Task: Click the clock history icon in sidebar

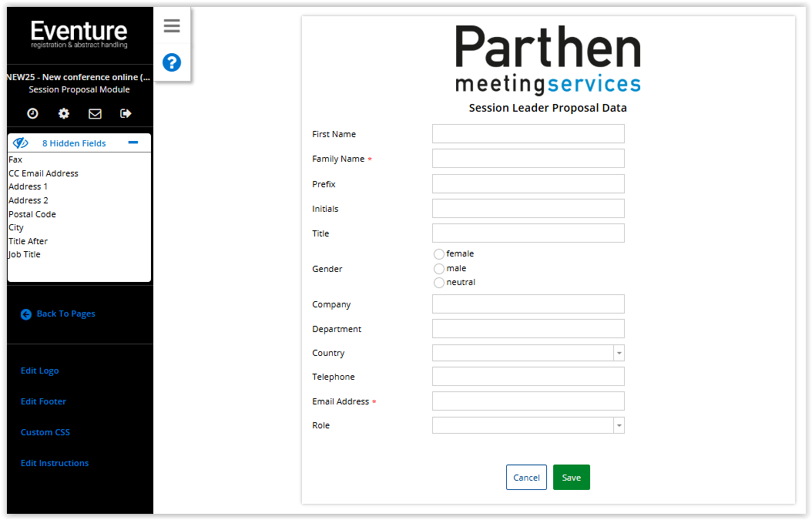Action: 32,113
